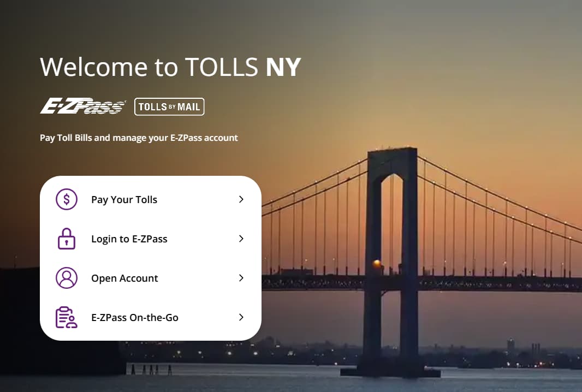Choose the Login to E-ZPass text
582x392 pixels.
[129, 239]
